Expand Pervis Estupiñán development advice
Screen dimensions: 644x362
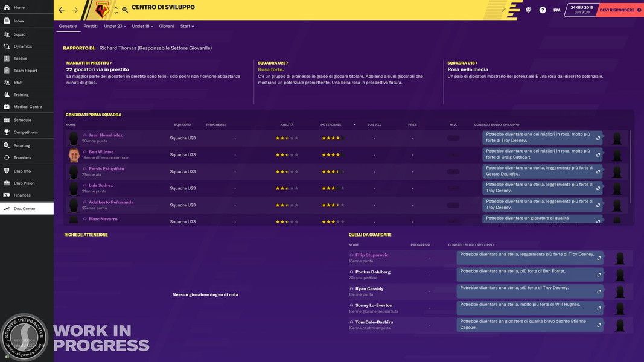[x=598, y=171]
